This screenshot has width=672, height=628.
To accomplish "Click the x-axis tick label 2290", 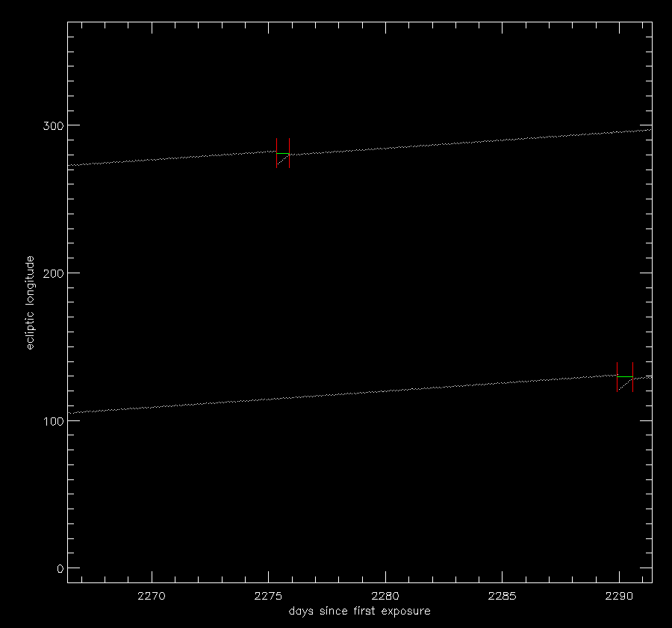I will 619,597.
